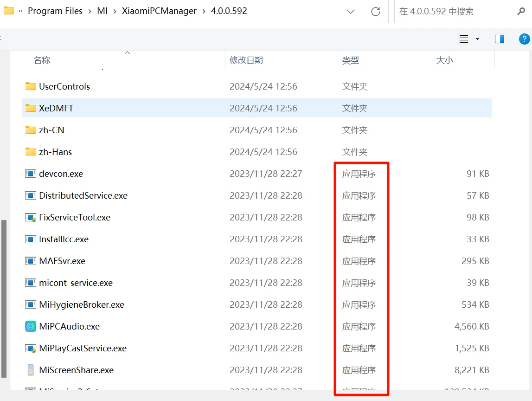Click the search magnifier icon
The image size is (532, 401).
[521, 12]
